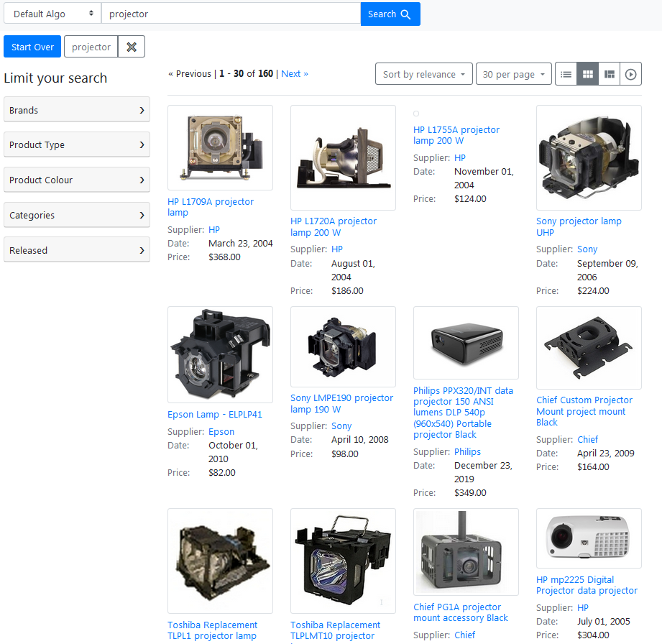Viewport: 662px width, 644px height.
Task: Click the Search button with magnifier
Action: pos(390,14)
